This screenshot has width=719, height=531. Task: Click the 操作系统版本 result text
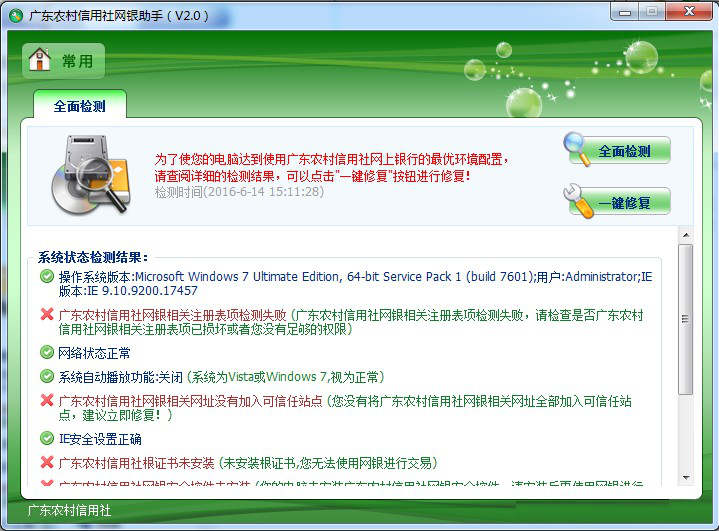coord(355,283)
